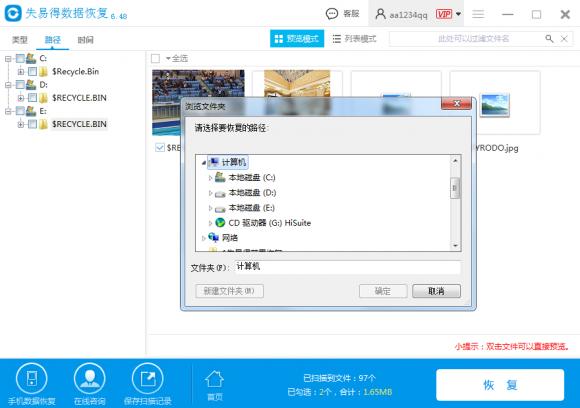Viewport: 580px width, 408px height.
Task: Select $RECYCLE.BIN folder under E:
Action: (x=79, y=124)
